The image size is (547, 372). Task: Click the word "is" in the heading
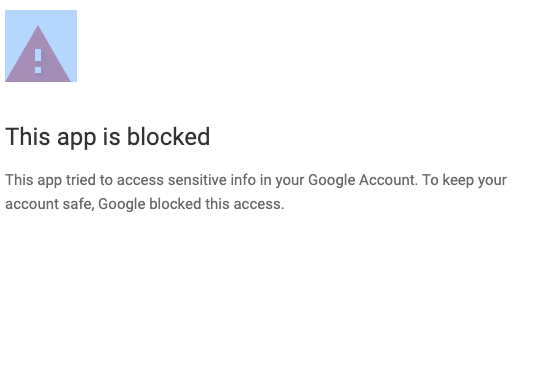point(112,136)
